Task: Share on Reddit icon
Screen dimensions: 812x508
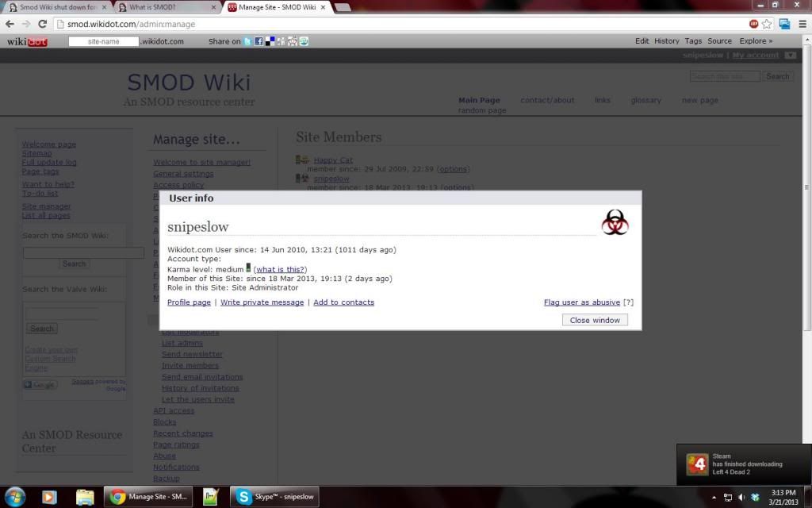Action: coord(293,41)
